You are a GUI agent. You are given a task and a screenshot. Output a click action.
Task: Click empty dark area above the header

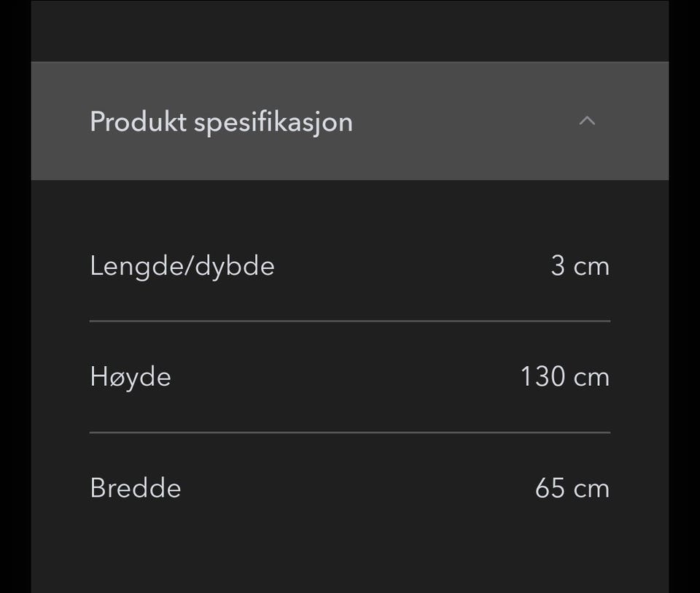point(350,31)
